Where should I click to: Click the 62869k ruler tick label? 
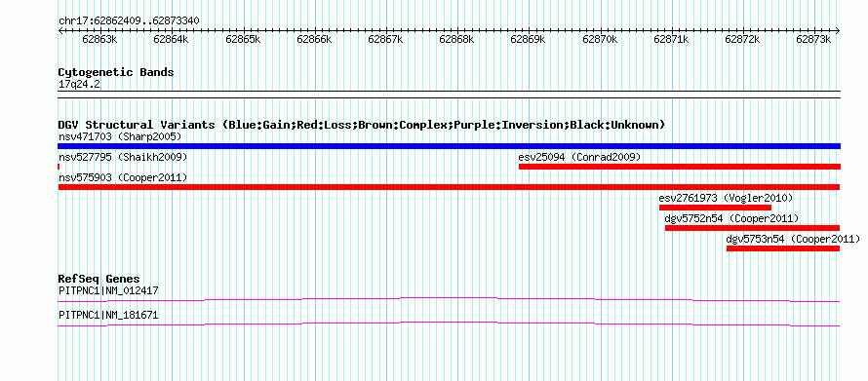pyautogui.click(x=529, y=39)
